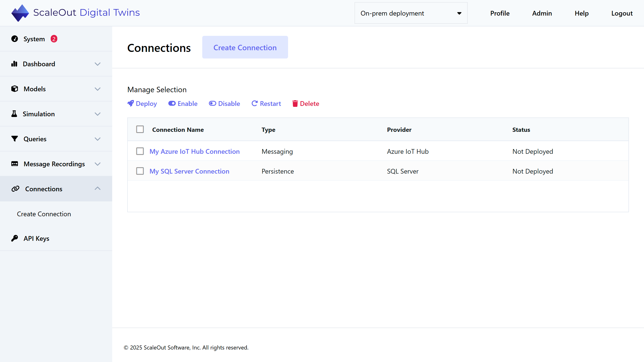Click the Connections link icon in sidebar

[x=15, y=189]
